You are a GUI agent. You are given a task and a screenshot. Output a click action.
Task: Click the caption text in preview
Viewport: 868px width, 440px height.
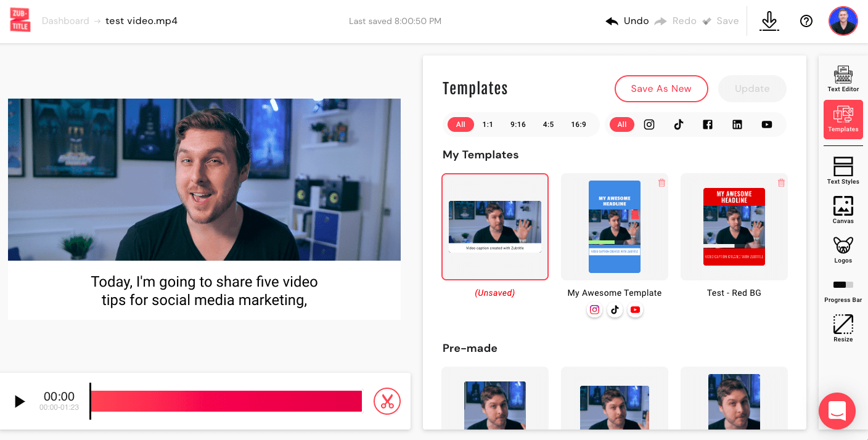(x=204, y=291)
